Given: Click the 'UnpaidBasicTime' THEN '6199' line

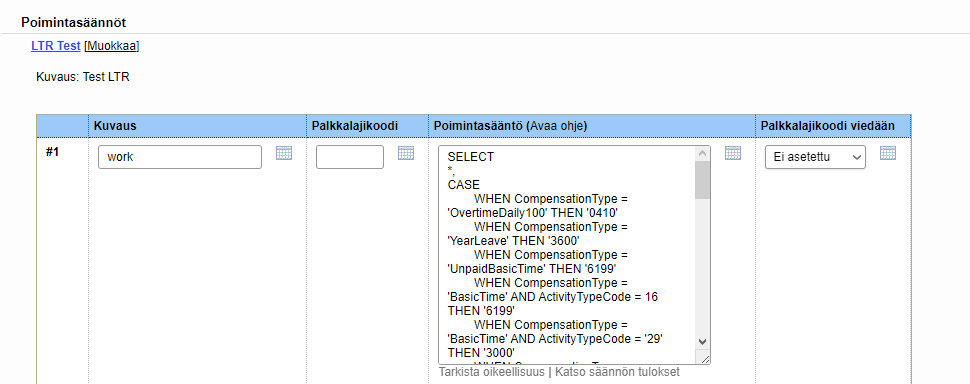Looking at the screenshot, I should click(x=532, y=268).
